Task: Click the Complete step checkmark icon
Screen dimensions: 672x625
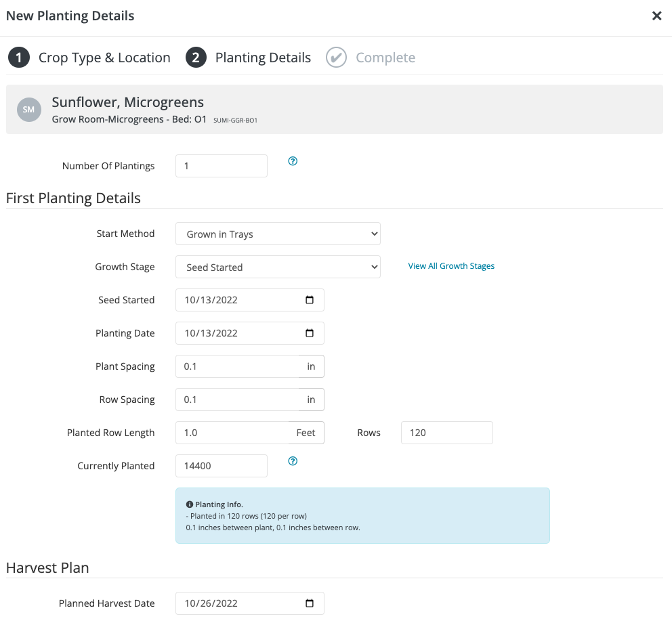Action: tap(336, 58)
